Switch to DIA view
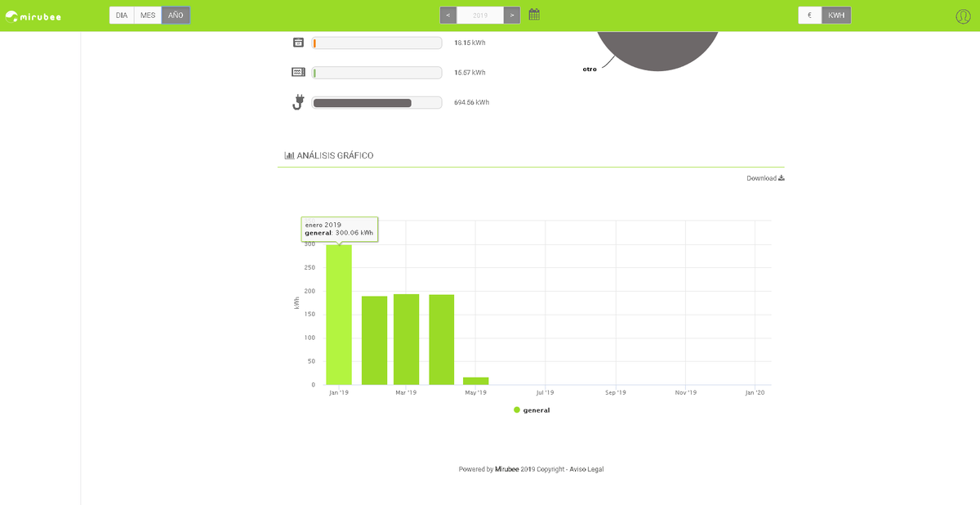Screen dimensions: 980x505 pyautogui.click(x=122, y=16)
